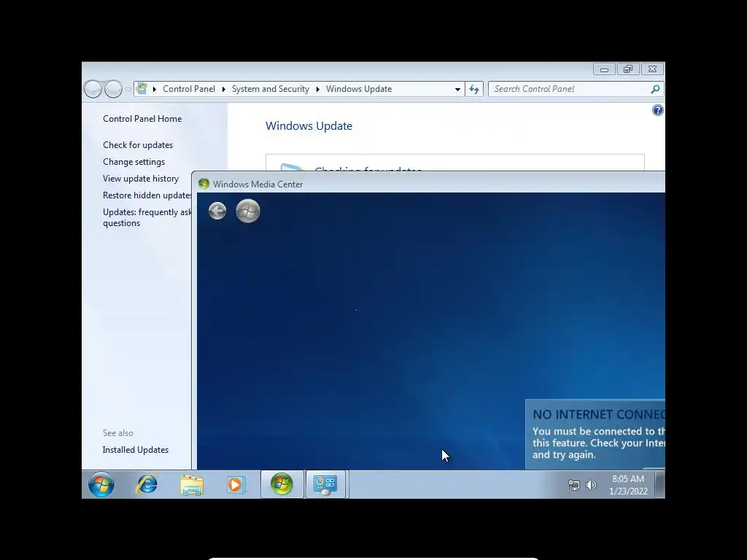Viewport: 747px width, 560px height.
Task: Open Control Panel help question mark
Action: (x=657, y=111)
